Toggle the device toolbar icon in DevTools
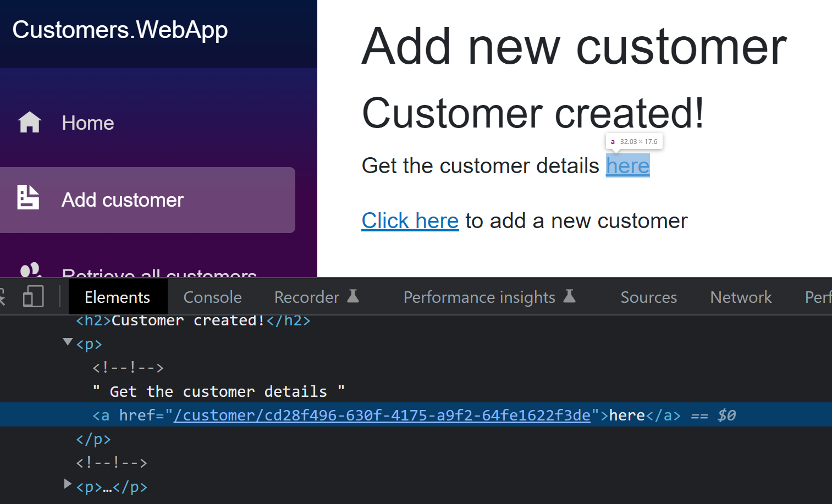832x504 pixels. pos(33,297)
